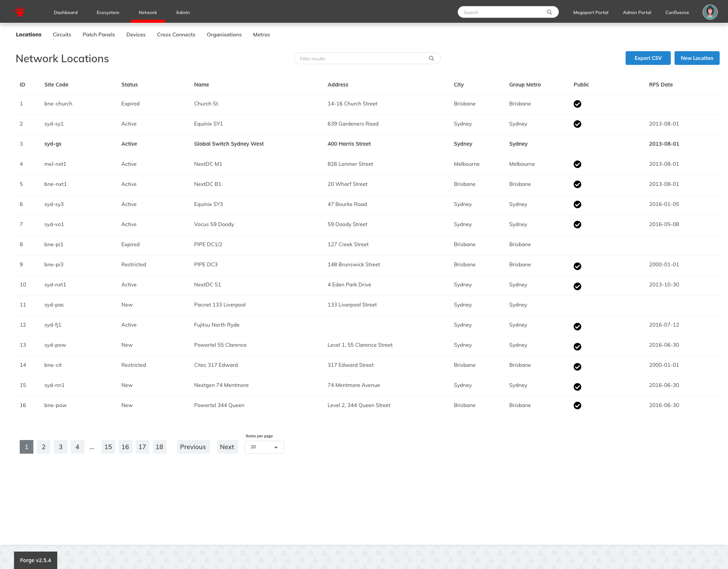
Task: Switch to the Circuits tab
Action: click(62, 35)
